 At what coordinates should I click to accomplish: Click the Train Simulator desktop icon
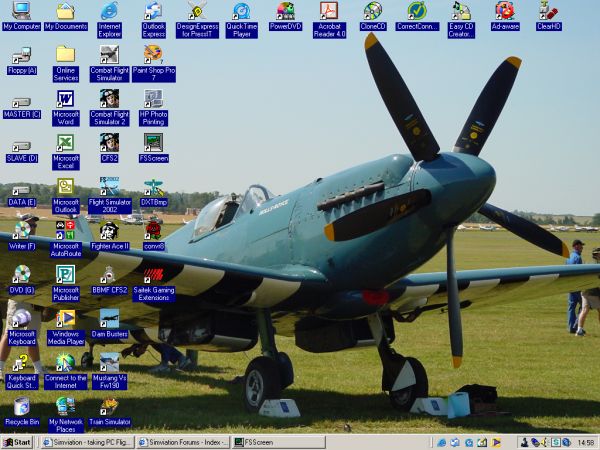(x=109, y=406)
